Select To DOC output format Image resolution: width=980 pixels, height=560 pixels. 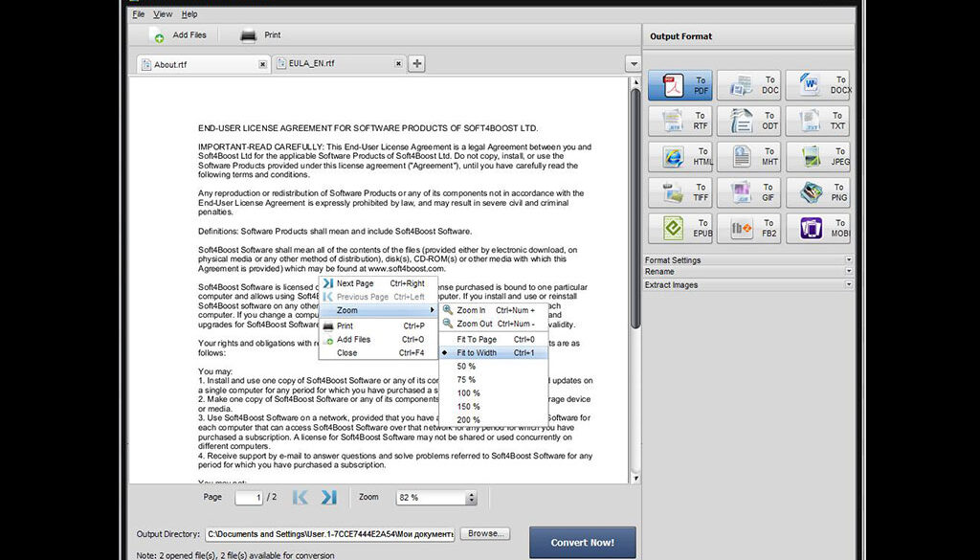tap(748, 85)
